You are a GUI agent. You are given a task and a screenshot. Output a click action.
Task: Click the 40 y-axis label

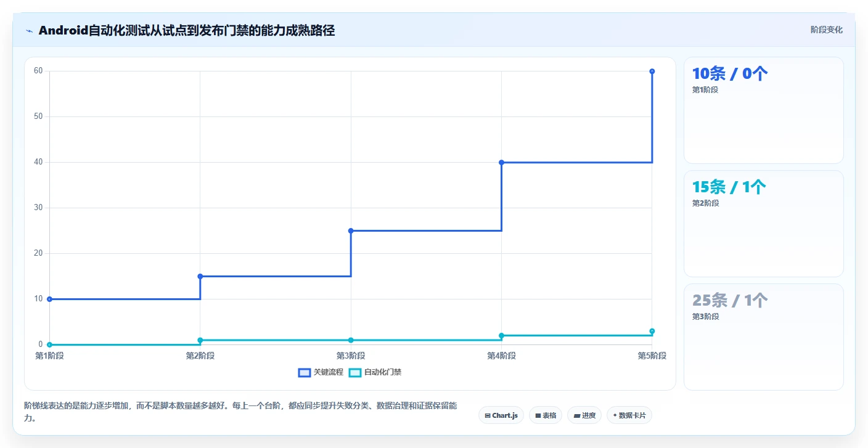coord(38,162)
